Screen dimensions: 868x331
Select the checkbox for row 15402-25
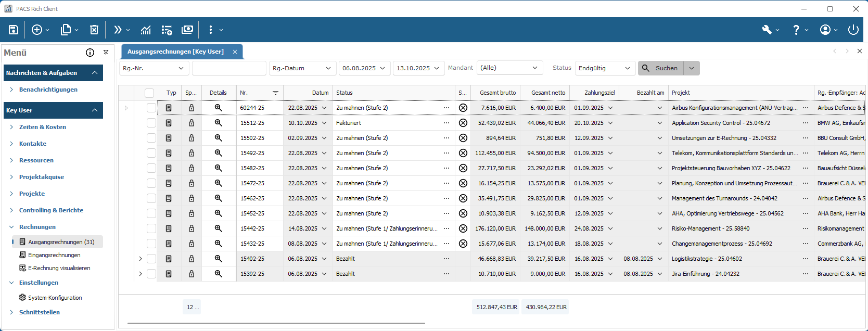pyautogui.click(x=151, y=259)
